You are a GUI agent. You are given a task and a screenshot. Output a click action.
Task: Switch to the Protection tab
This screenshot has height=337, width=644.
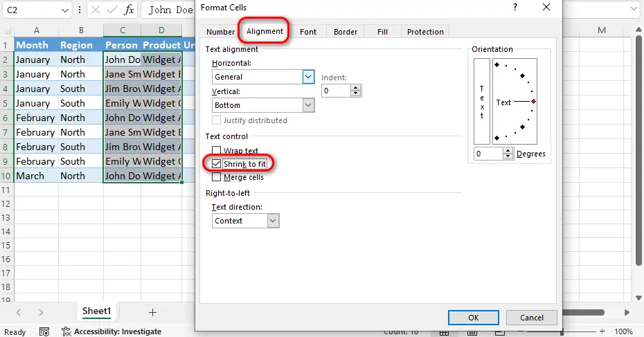coord(425,32)
